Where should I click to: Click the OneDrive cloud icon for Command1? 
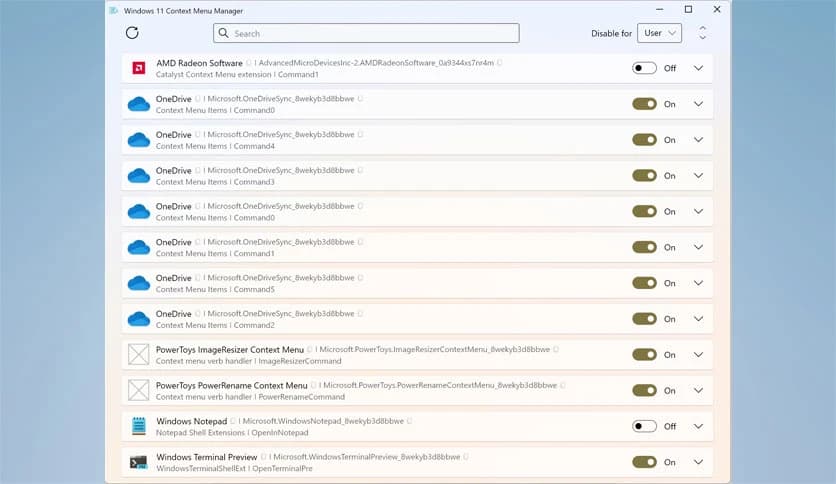click(x=139, y=247)
